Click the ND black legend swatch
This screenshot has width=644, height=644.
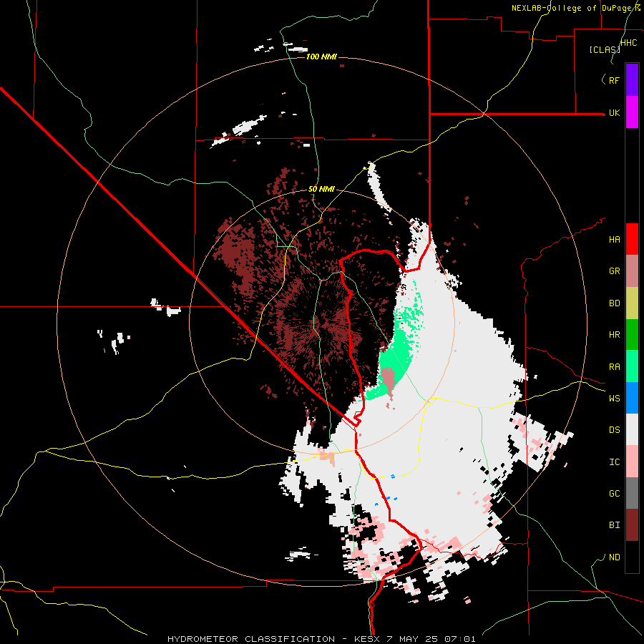[x=632, y=557]
